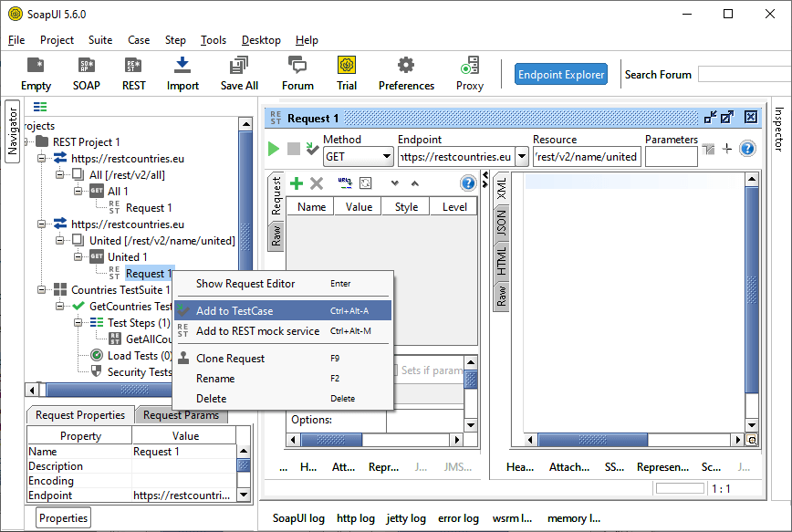
Task: Choose Add to REST mock service
Action: pos(282,331)
